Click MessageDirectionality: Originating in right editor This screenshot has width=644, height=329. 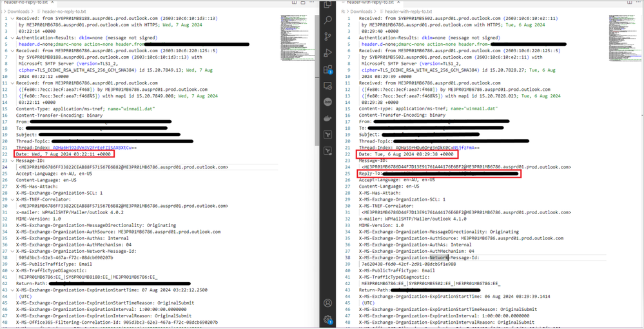pos(438,232)
